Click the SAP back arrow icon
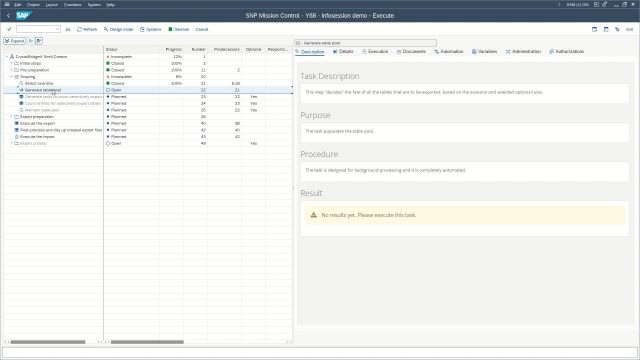This screenshot has height=360, width=640. pyautogui.click(x=8, y=16)
